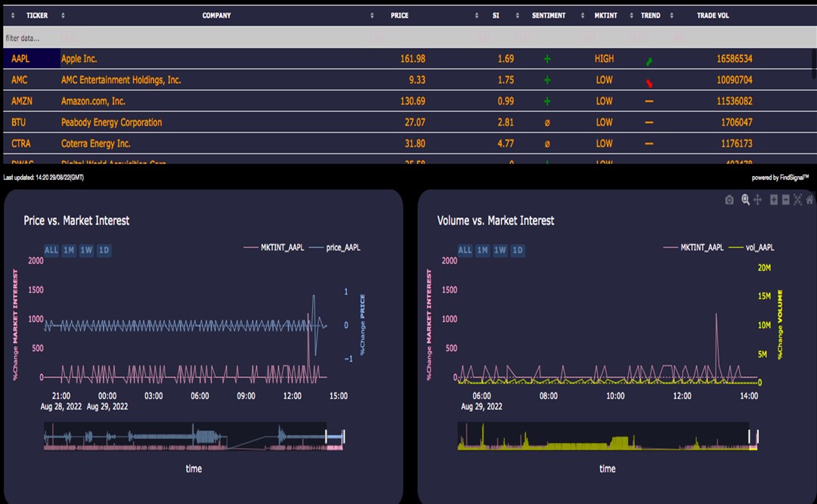Screen dimensions: 817x504
Task: Select the Zoom magnifier tool in chart toolbar
Action: click(745, 200)
